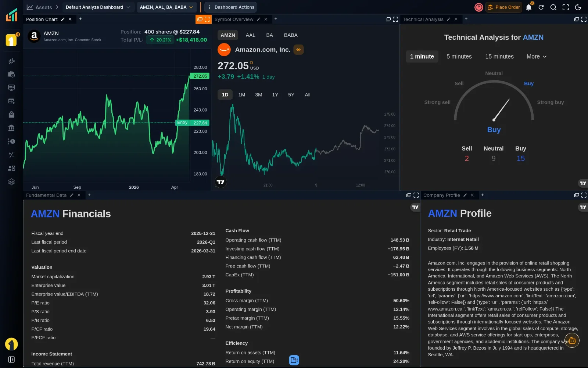Click the app logo in sidebar
Viewport: 588px width, 368px height.
click(11, 15)
